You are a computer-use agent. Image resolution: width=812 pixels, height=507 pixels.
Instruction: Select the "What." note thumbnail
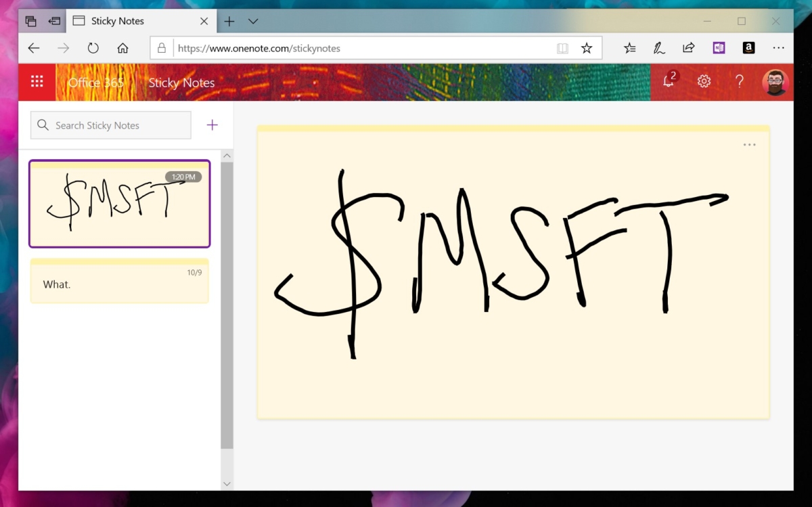pyautogui.click(x=119, y=281)
